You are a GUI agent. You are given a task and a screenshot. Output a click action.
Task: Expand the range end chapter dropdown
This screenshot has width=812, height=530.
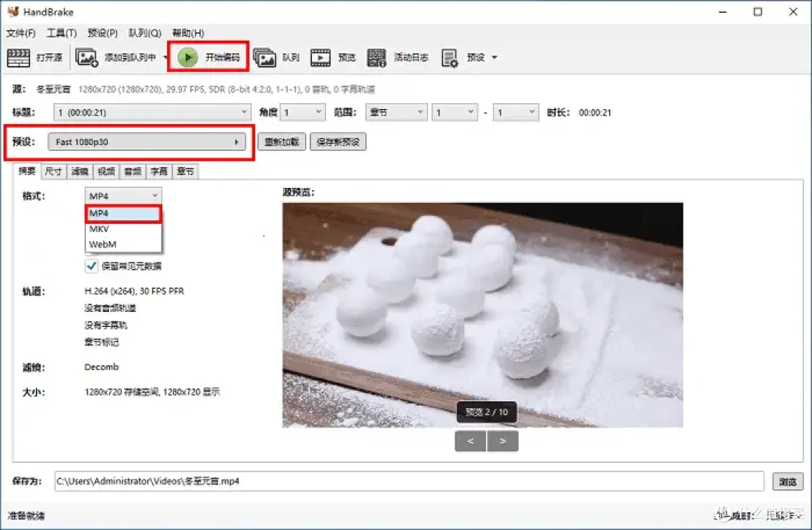(516, 112)
